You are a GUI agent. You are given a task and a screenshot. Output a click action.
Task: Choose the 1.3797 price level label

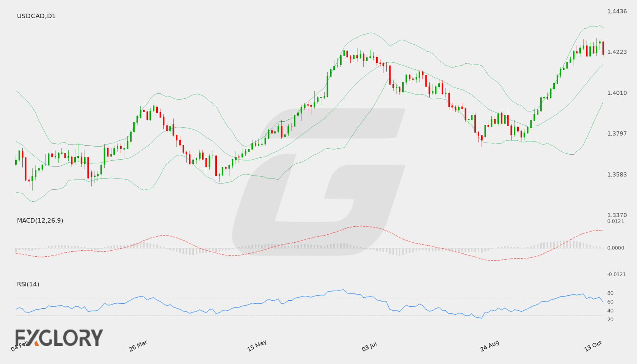click(617, 133)
